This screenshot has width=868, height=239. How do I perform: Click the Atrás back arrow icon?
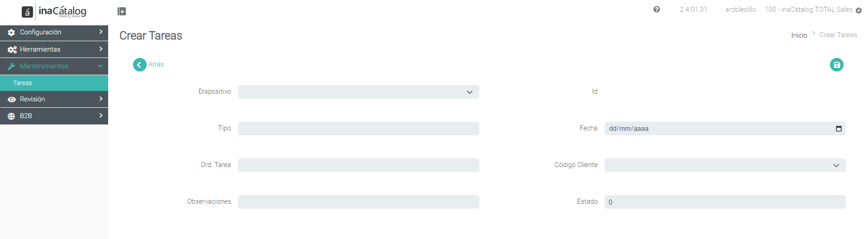(x=140, y=65)
